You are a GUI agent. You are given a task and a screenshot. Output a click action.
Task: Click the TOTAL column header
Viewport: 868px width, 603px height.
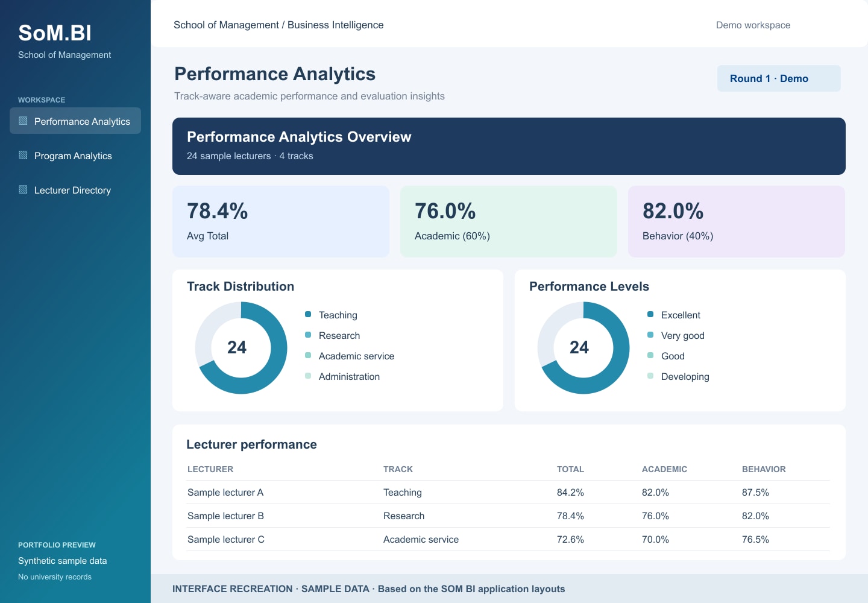570,469
